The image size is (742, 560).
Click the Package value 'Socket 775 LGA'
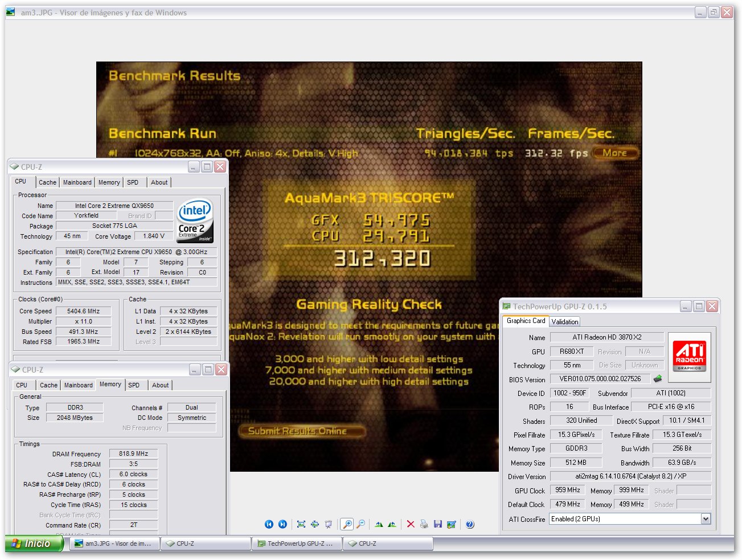(x=114, y=226)
